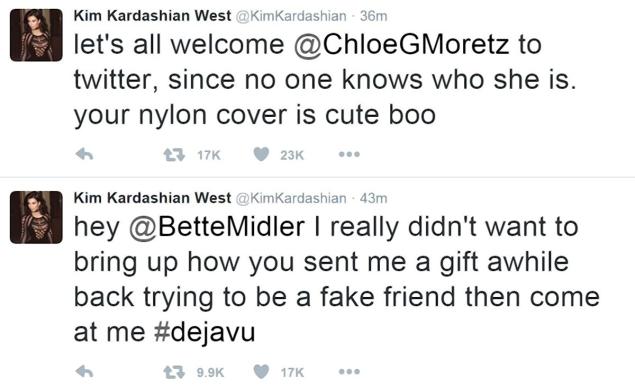Click the @KimKardashian handle on the top tweet
The image size is (635, 387).
[291, 16]
